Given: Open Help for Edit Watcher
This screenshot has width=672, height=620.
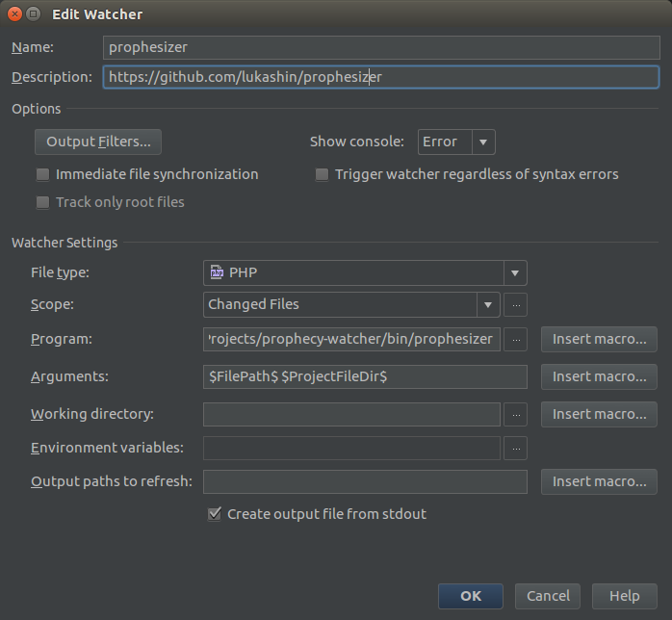Looking at the screenshot, I should pos(625,596).
